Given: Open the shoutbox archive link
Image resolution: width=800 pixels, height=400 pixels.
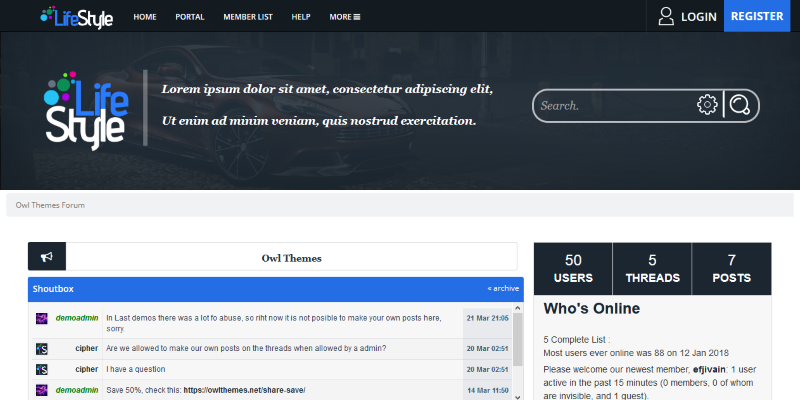Looking at the screenshot, I should click(503, 288).
